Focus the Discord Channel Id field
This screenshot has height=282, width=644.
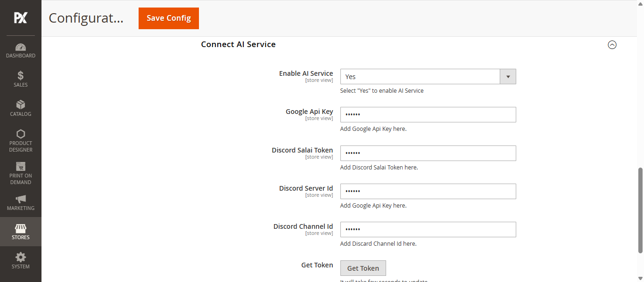(x=428, y=229)
